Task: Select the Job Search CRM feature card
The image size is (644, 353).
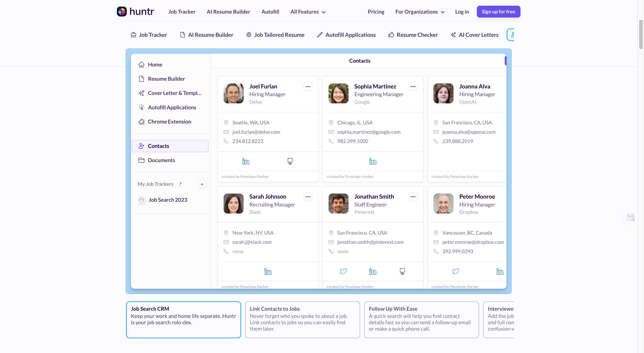Action: tap(184, 319)
